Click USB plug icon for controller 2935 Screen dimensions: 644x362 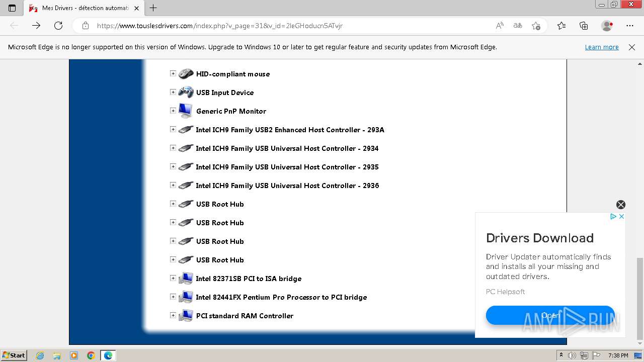pyautogui.click(x=186, y=167)
